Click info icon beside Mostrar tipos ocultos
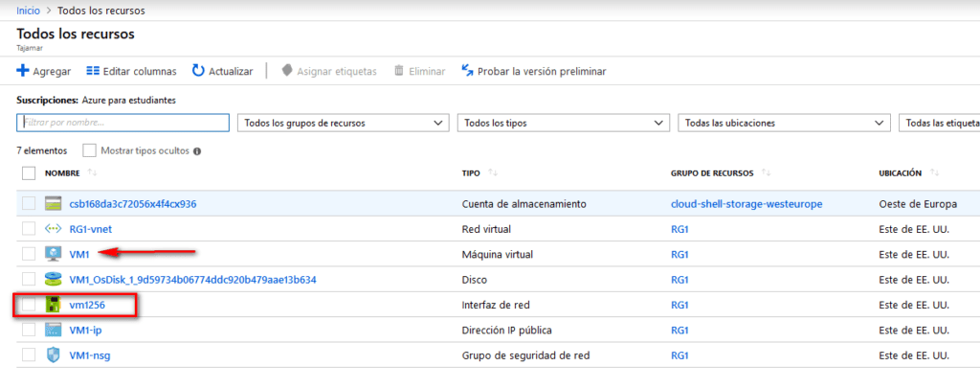 pyautogui.click(x=197, y=151)
